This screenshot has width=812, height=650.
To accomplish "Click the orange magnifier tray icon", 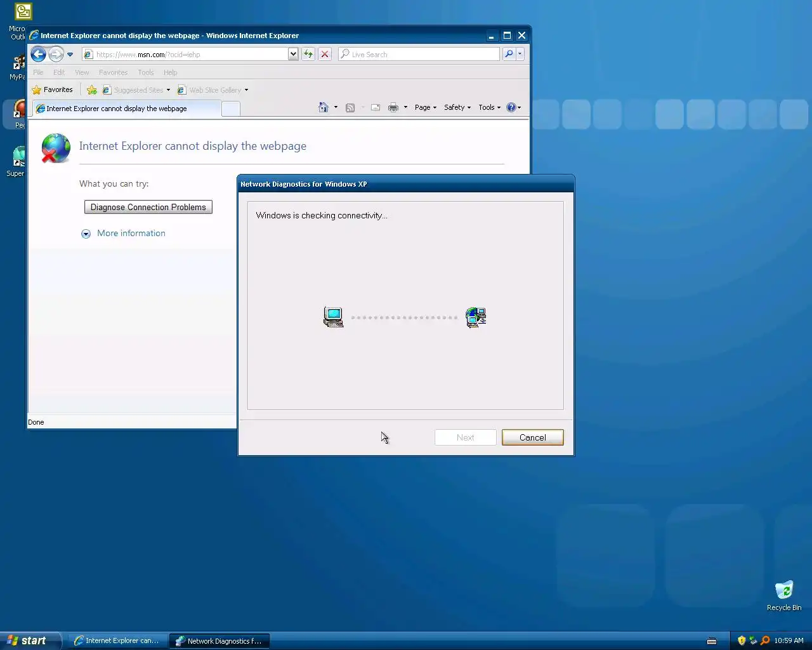I will (x=765, y=641).
